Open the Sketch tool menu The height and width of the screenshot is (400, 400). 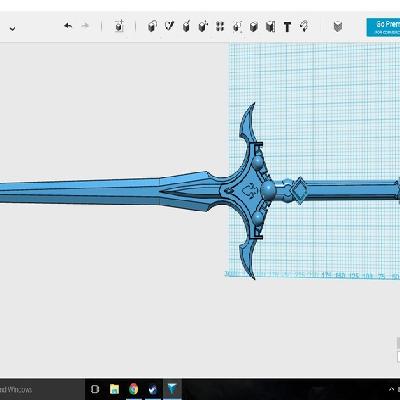click(169, 26)
